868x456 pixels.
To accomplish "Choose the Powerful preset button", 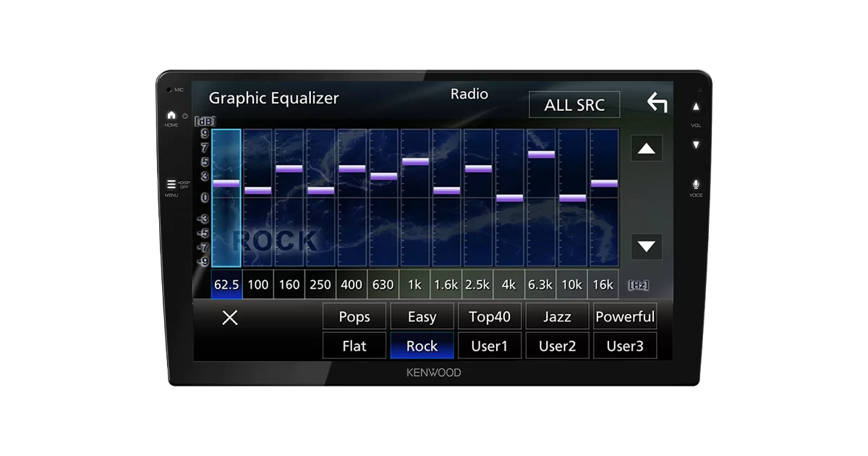I will 625,316.
